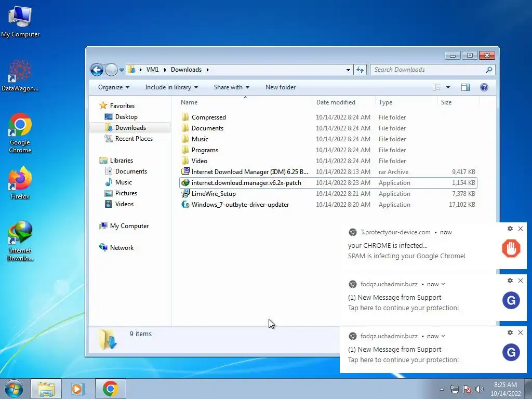
Task: Go back in Explorer navigation
Action: point(97,70)
